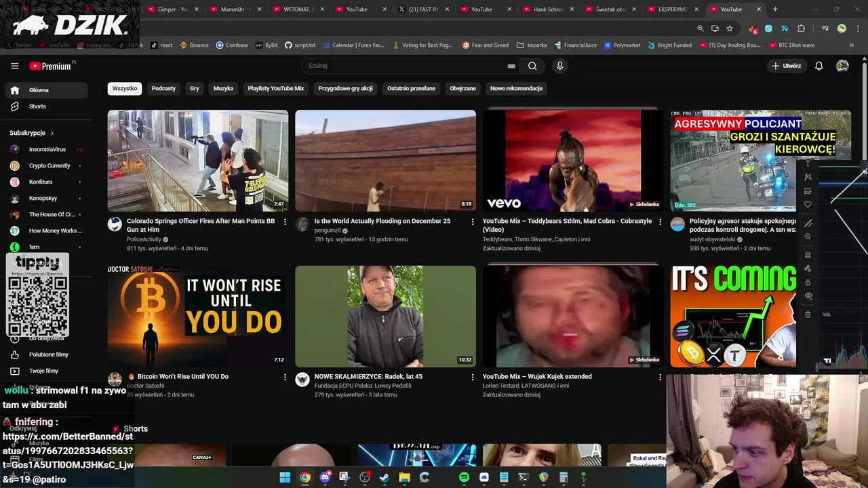Open the audyt obywatelski channel avatar

(x=677, y=224)
